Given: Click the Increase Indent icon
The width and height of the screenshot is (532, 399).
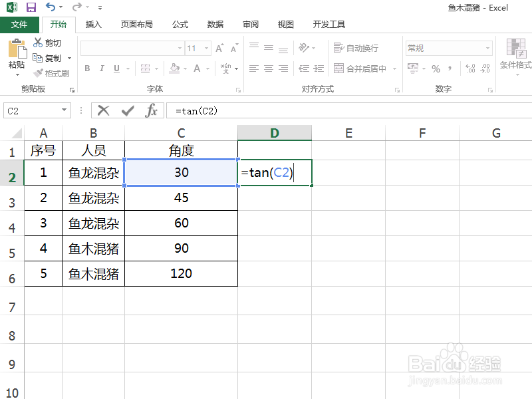Looking at the screenshot, I should [319, 68].
